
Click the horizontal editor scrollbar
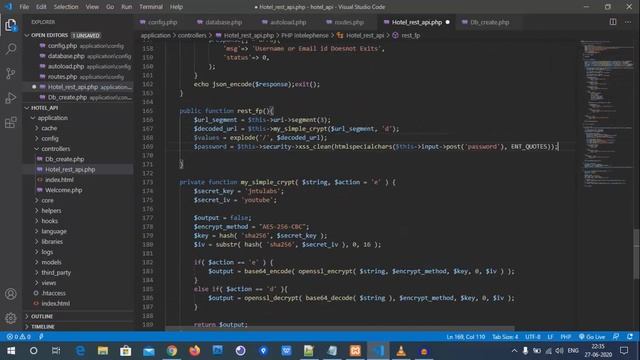pyautogui.click(x=340, y=328)
